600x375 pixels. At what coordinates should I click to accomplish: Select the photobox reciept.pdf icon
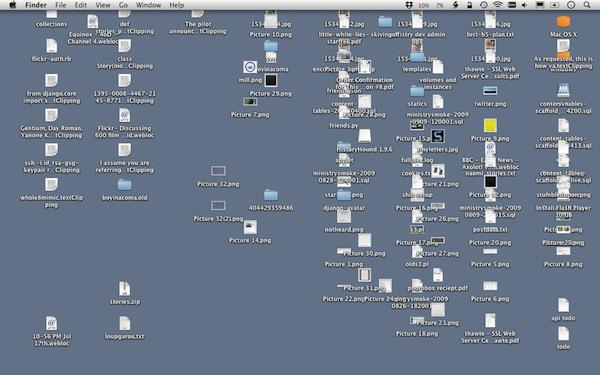tap(438, 275)
